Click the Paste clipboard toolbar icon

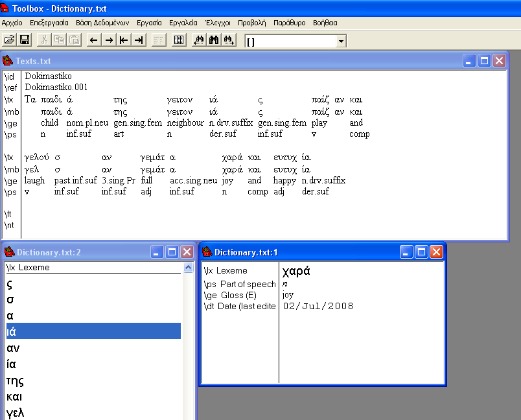(75, 40)
